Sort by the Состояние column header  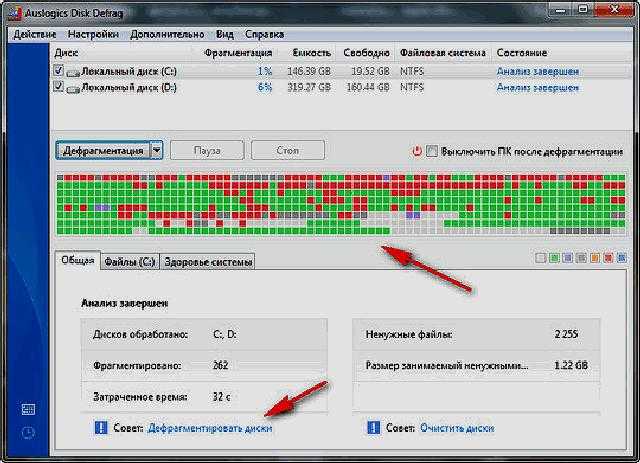[522, 53]
